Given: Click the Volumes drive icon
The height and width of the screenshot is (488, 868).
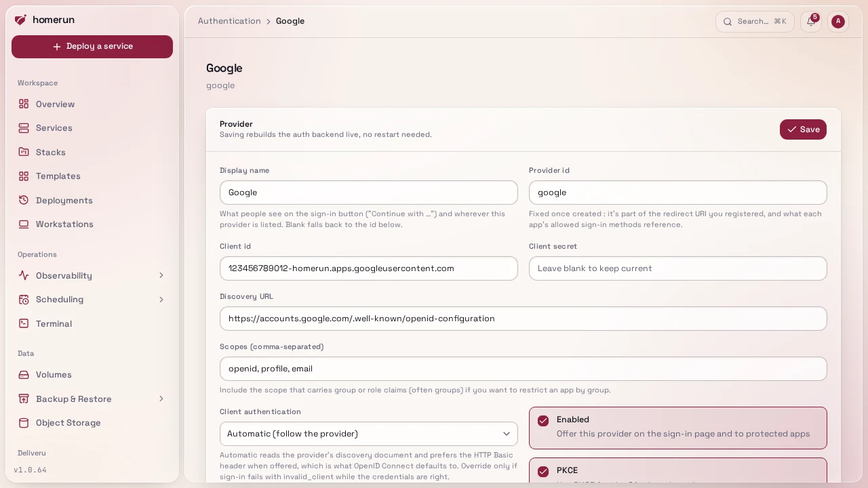Looking at the screenshot, I should [x=24, y=375].
